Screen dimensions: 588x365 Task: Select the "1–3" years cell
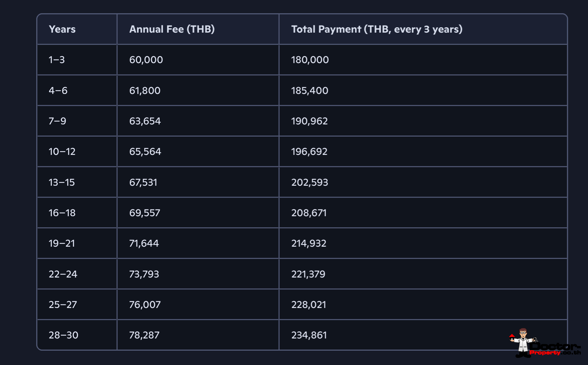57,60
